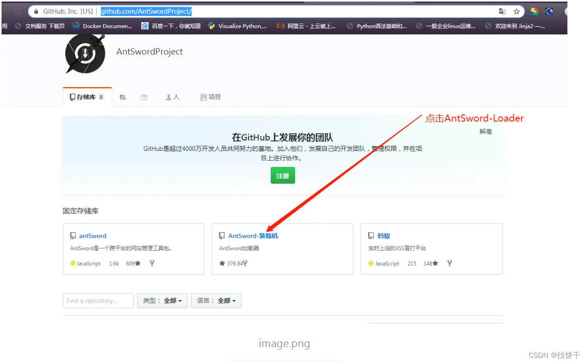Click the 实时上线的XSS盲打平台 description

pyautogui.click(x=397, y=248)
